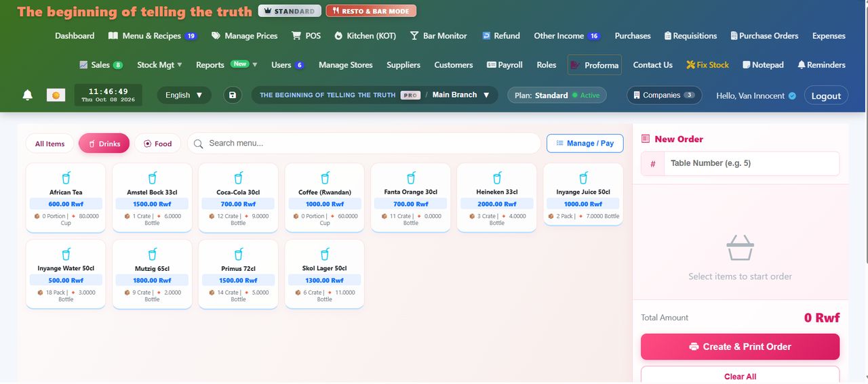868x384 pixels.
Task: Select the Drinks category filter
Action: point(104,144)
